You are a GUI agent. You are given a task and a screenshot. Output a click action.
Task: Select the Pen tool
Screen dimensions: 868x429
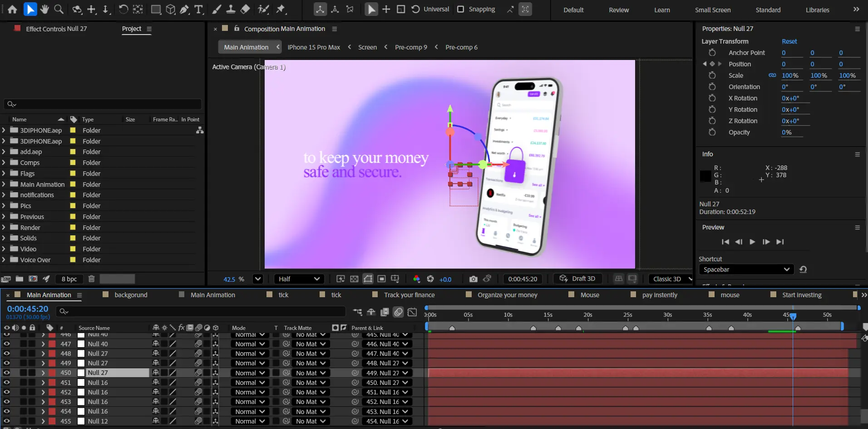pos(184,9)
